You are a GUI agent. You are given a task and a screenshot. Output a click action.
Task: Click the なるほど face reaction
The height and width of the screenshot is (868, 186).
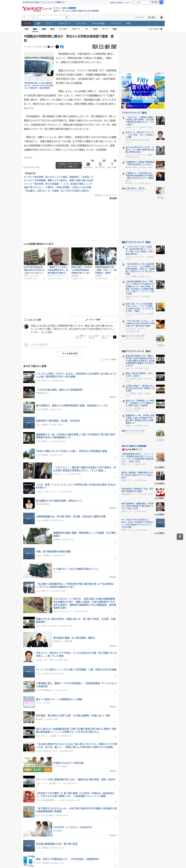[x=91, y=337]
